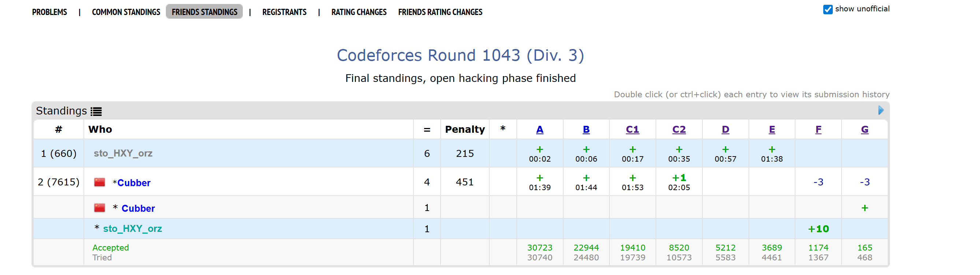Image resolution: width=980 pixels, height=275 pixels.
Task: Open the Codeforces Round 1043 (Div. 3) title link
Action: 460,56
